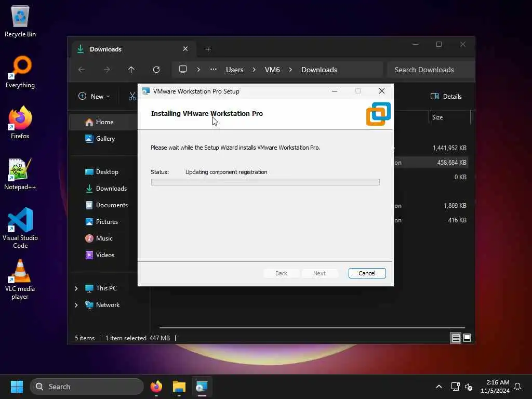Show hidden system tray icons
Viewport: 532px width, 399px height.
pyautogui.click(x=438, y=387)
